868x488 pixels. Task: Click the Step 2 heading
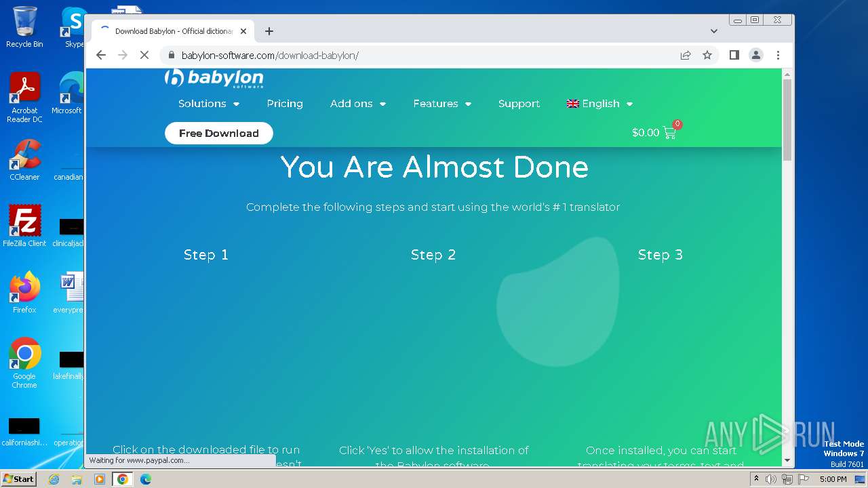[433, 255]
